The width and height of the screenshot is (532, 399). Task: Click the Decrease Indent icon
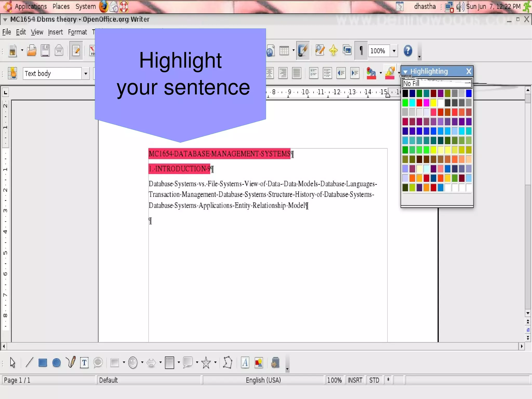click(x=341, y=73)
